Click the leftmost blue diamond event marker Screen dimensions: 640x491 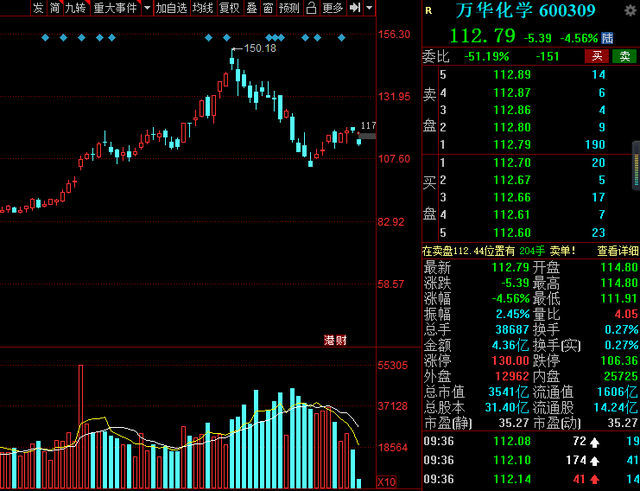coord(45,38)
